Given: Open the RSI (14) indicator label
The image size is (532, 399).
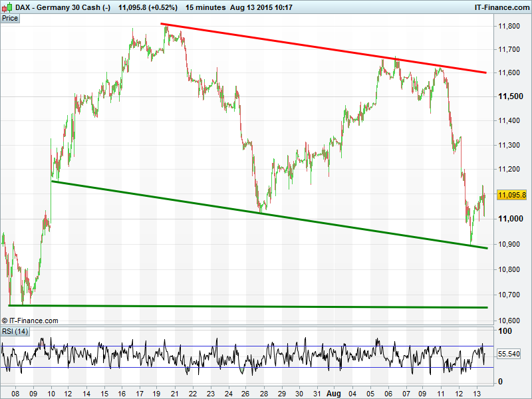Looking at the screenshot, I should [15, 331].
